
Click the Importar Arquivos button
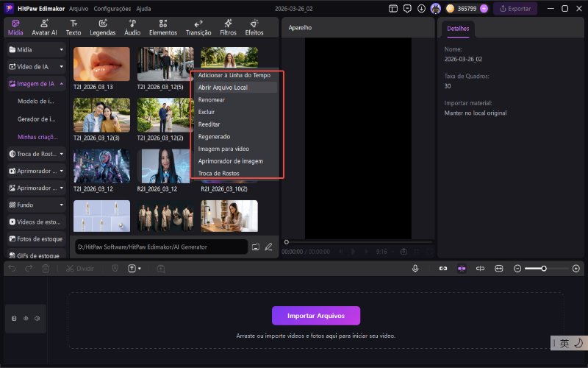pos(316,316)
